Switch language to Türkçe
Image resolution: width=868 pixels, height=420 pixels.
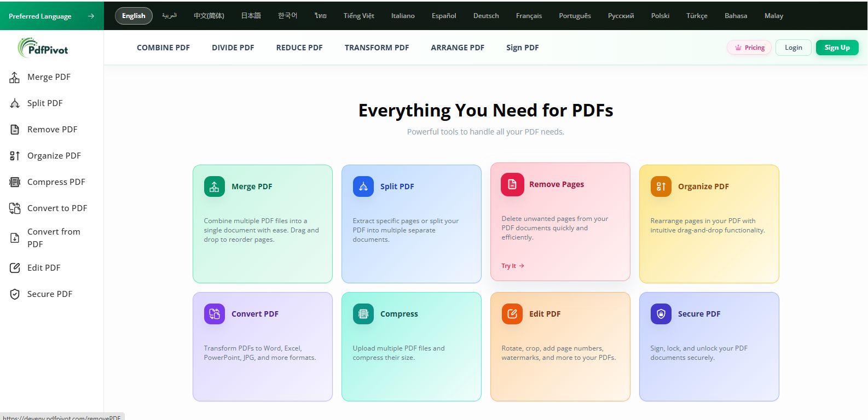coord(697,16)
